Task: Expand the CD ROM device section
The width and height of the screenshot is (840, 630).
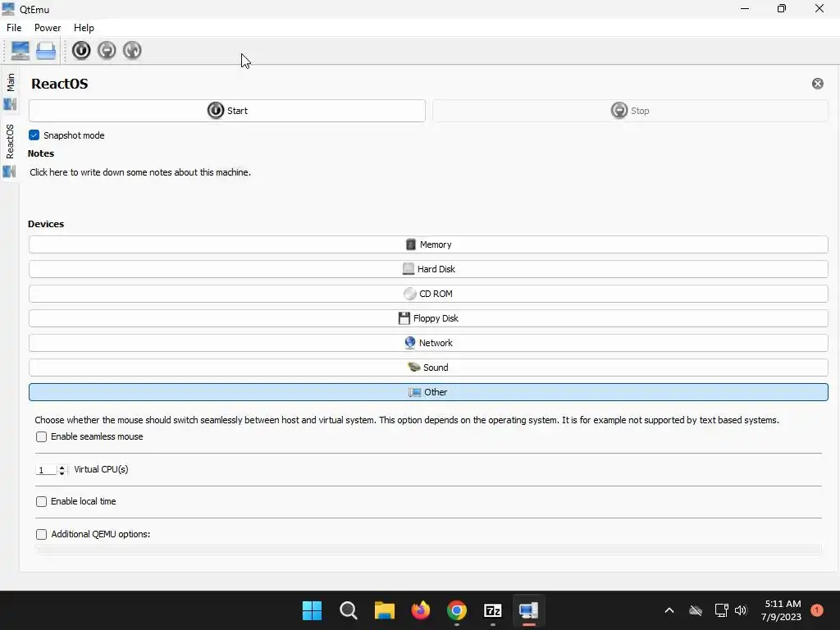Action: [428, 294]
